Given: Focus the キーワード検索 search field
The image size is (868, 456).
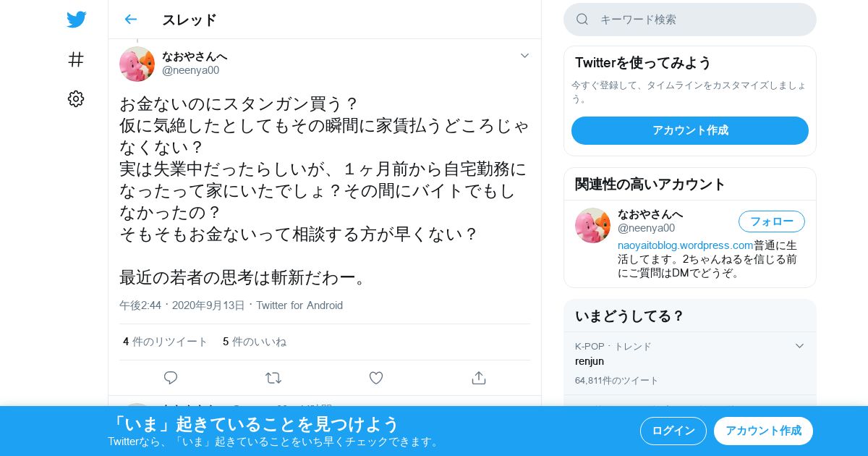Looking at the screenshot, I should coord(690,20).
